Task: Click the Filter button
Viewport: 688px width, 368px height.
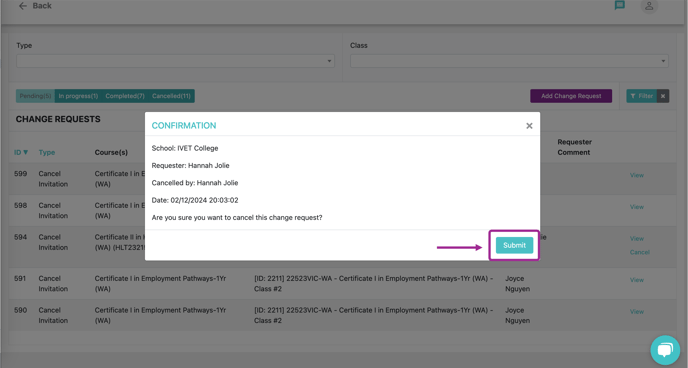Action: [641, 96]
